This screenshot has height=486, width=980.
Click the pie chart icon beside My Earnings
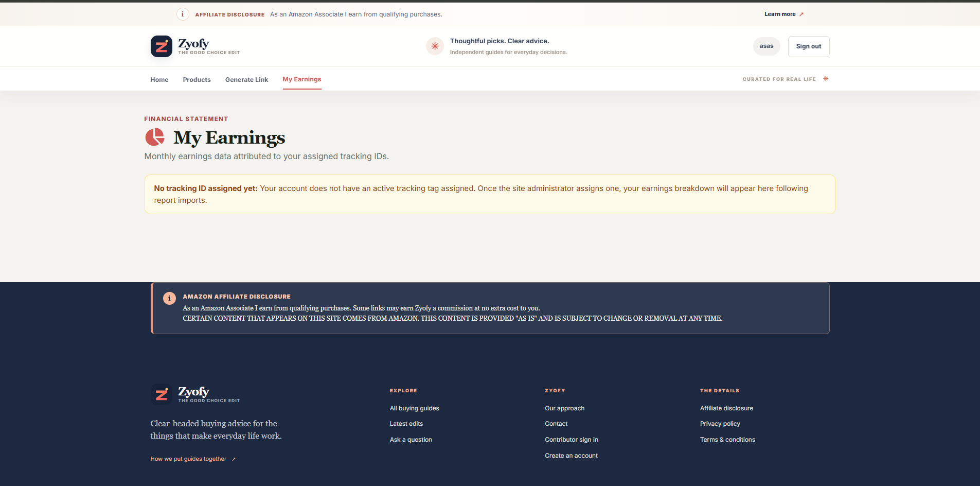(155, 137)
